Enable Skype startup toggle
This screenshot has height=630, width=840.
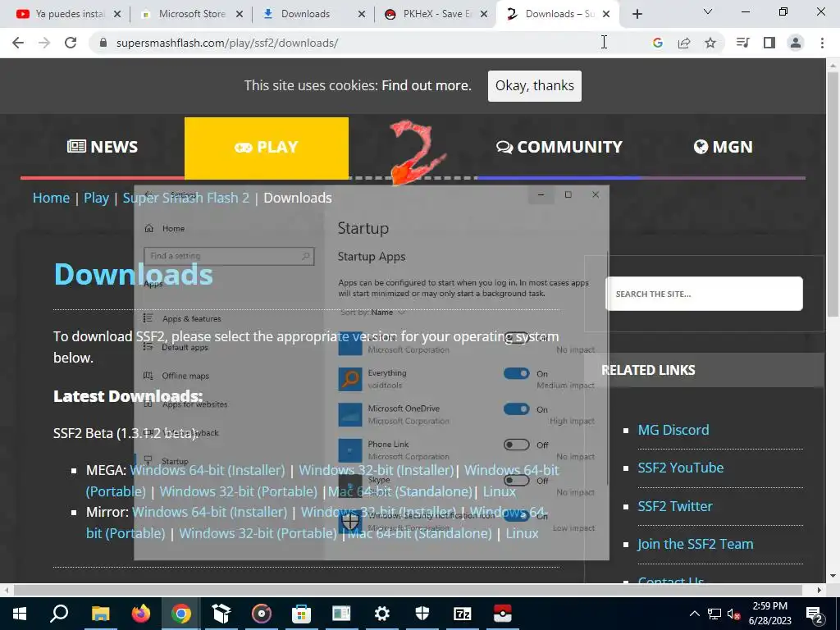(x=517, y=480)
